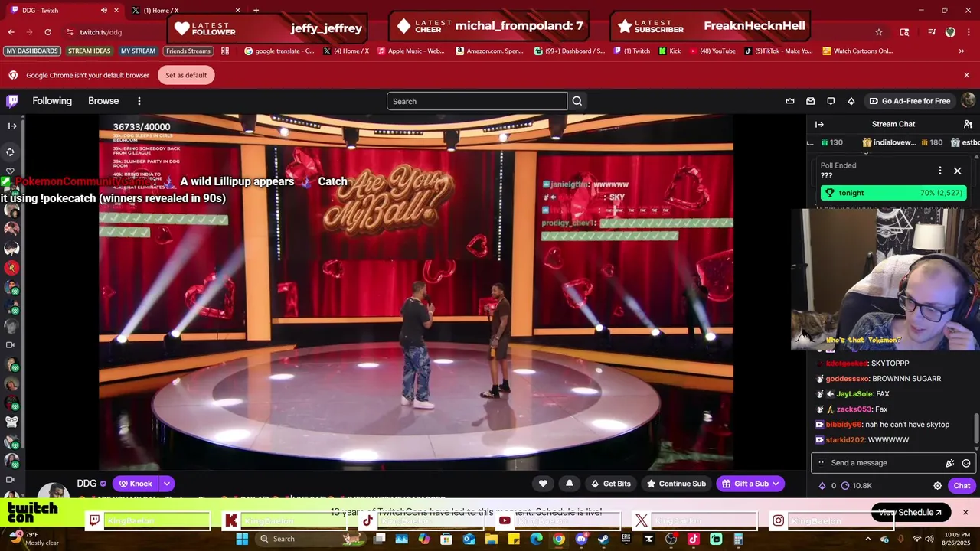Click View Schedule on TwitchCon banner
The image size is (980, 551).
(911, 513)
